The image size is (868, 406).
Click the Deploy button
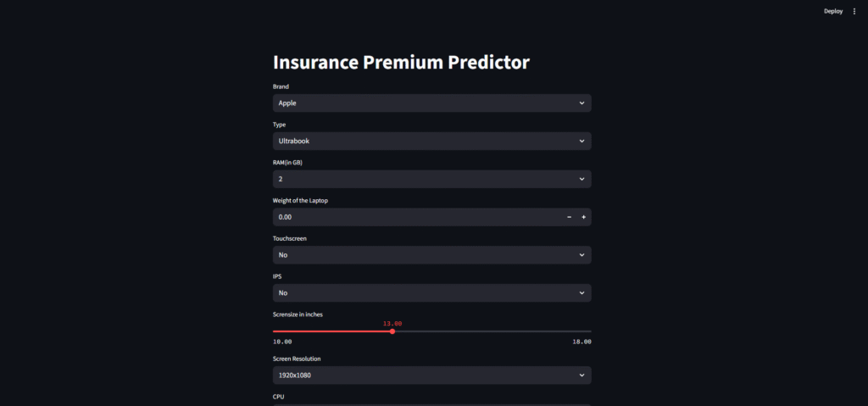point(833,11)
